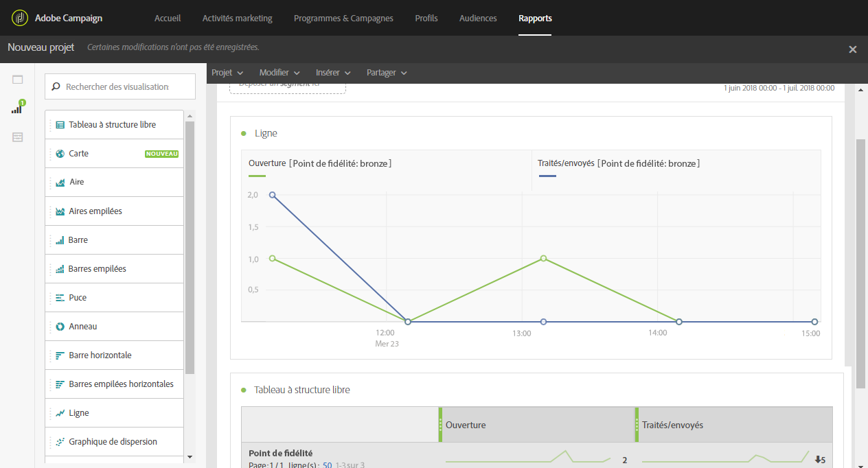Open the Components icon in left rail
The image size is (868, 468).
click(x=17, y=137)
